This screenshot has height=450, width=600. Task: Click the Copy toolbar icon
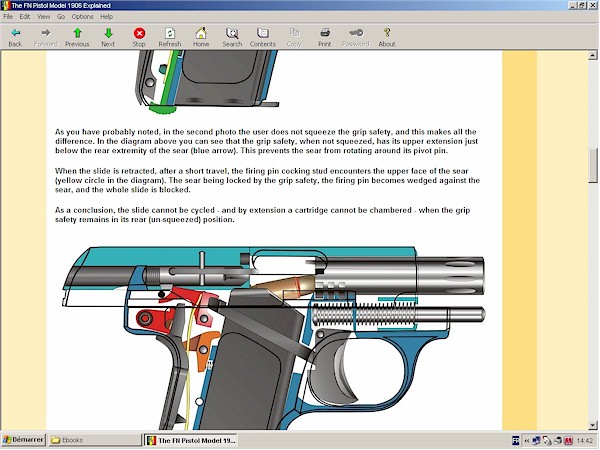[294, 33]
